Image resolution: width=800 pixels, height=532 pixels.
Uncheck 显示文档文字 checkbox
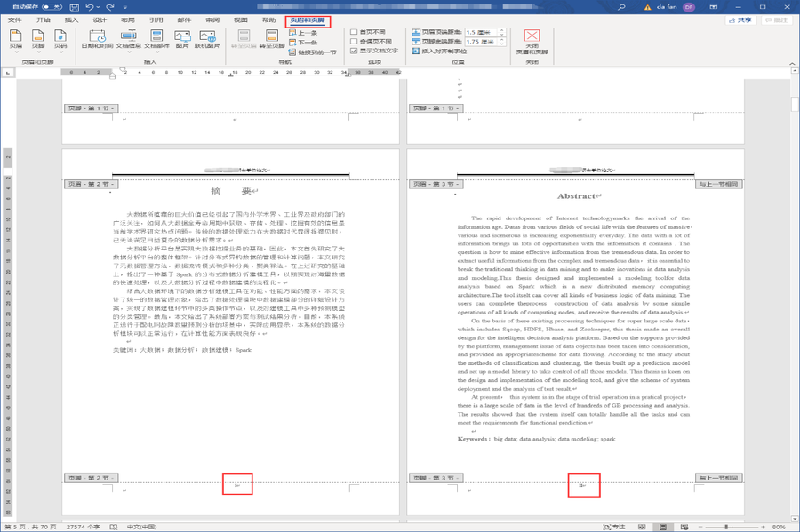(x=354, y=52)
